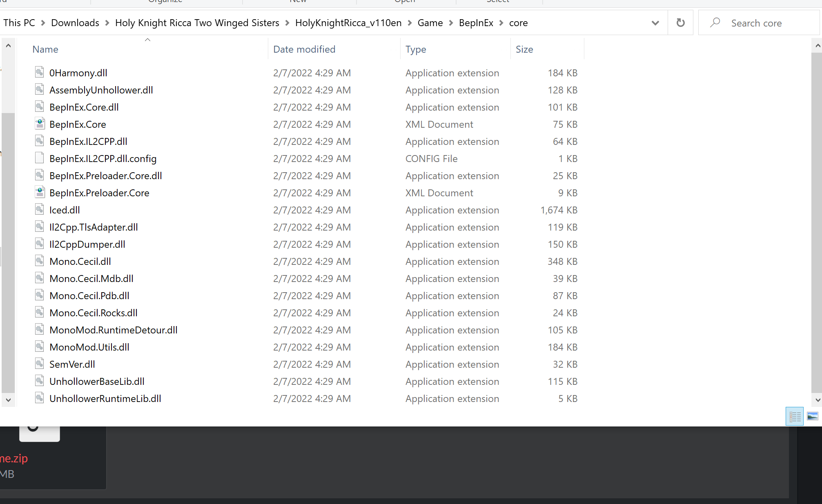Image resolution: width=822 pixels, height=504 pixels.
Task: Click the 0Harmony.dll file icon
Action: [x=39, y=72]
